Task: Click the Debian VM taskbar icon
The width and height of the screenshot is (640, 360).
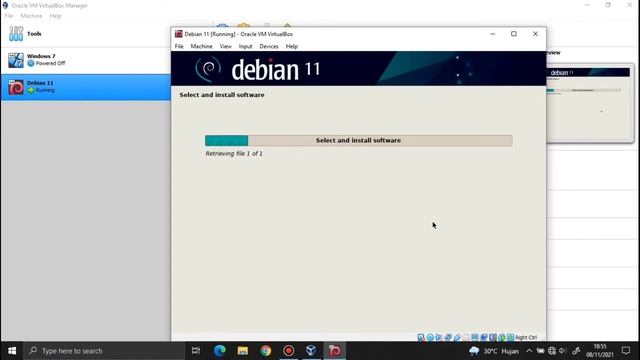Action: pos(335,351)
